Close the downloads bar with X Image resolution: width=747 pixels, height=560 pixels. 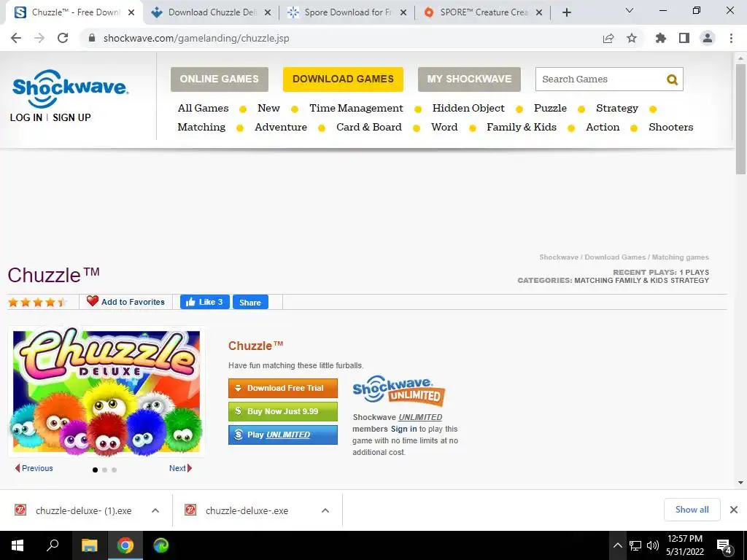click(x=734, y=510)
